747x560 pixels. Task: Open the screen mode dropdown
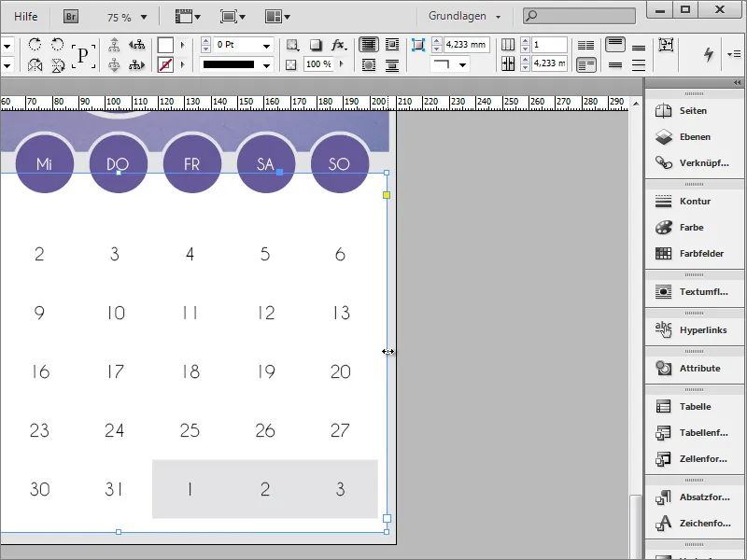click(x=233, y=17)
